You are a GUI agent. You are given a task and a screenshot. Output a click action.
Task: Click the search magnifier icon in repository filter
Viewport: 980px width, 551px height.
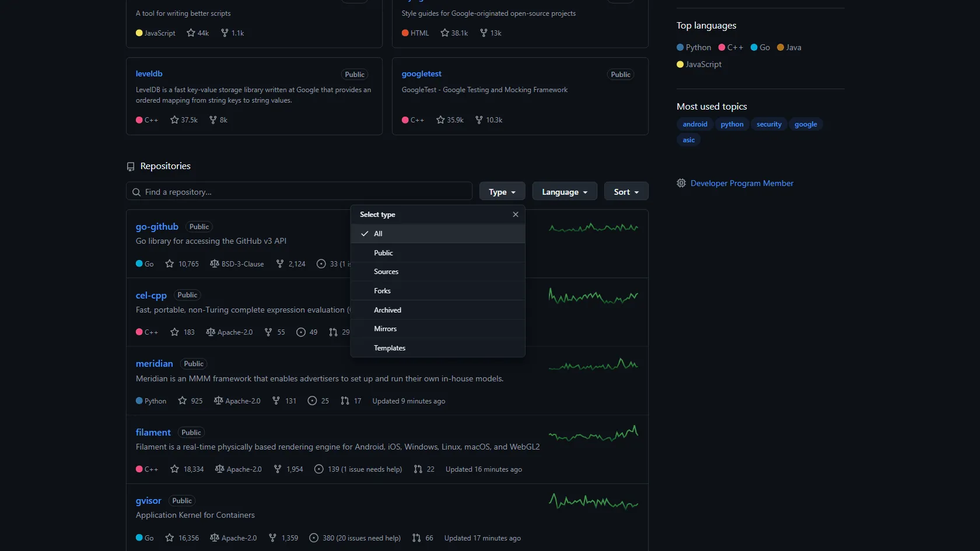136,192
